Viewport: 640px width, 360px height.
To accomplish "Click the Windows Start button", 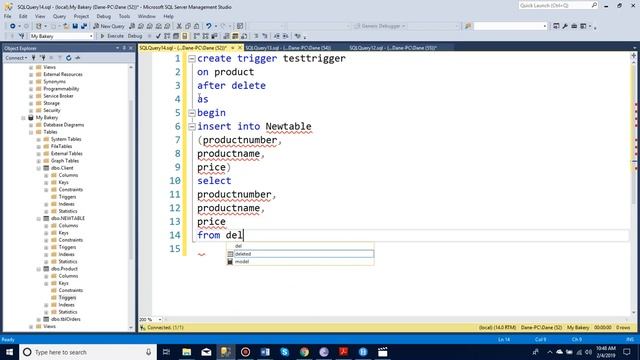I will [9, 352].
